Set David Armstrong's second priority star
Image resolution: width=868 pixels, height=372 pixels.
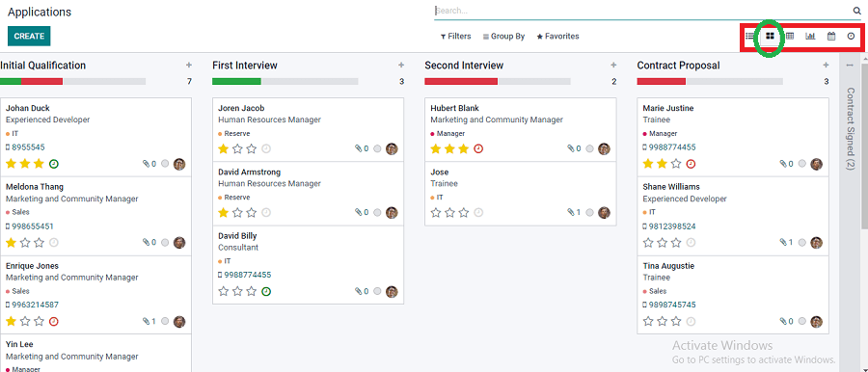click(237, 213)
